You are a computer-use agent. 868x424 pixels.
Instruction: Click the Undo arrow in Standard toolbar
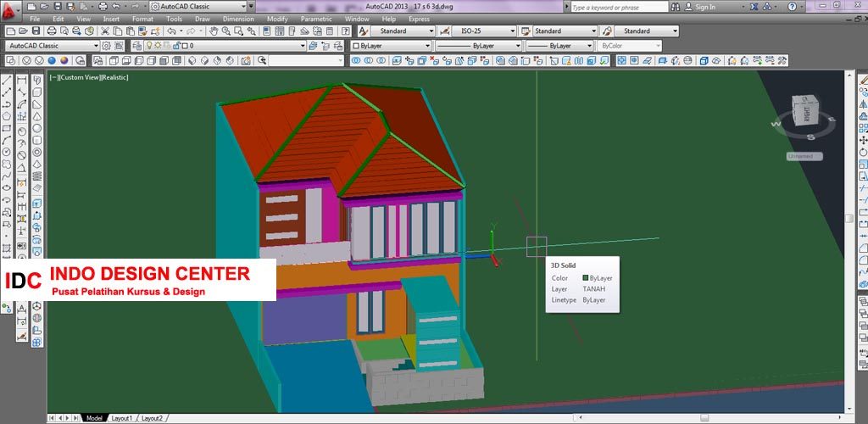coord(171,31)
